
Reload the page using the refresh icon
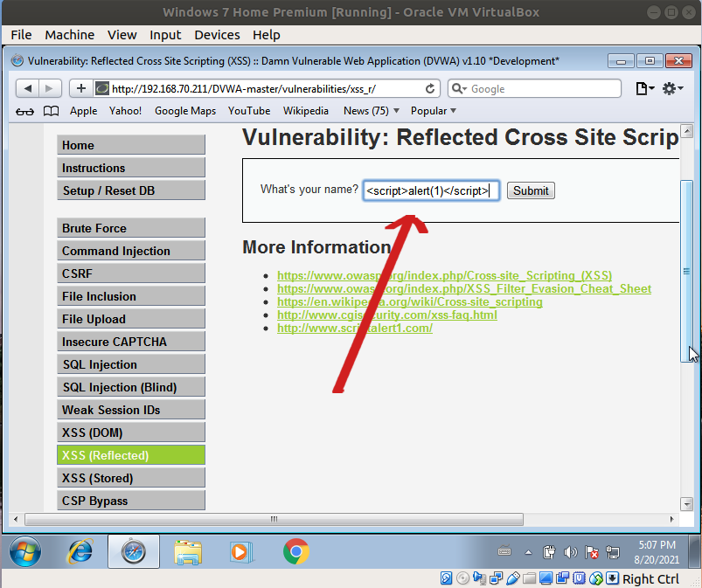[x=430, y=88]
